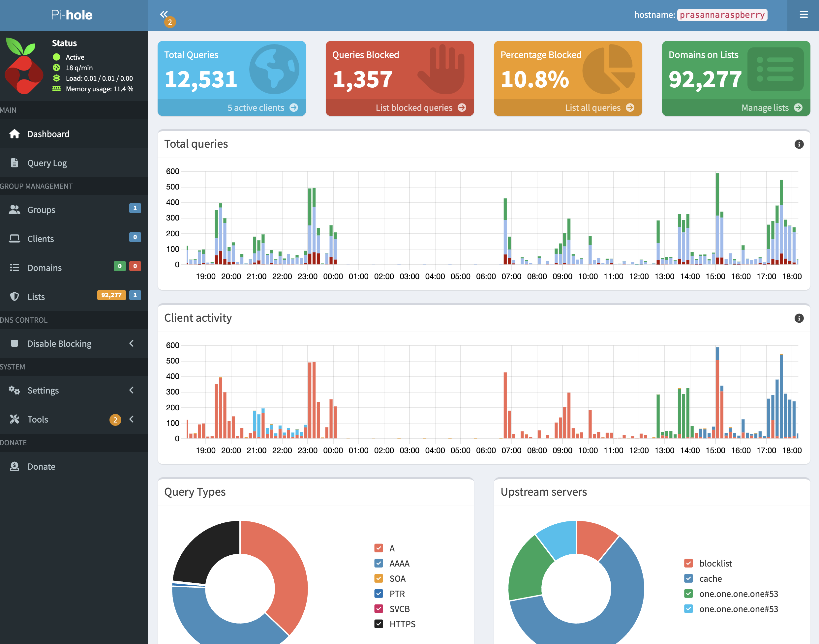The image size is (819, 644).
Task: Click the Lists shield icon
Action: point(14,297)
